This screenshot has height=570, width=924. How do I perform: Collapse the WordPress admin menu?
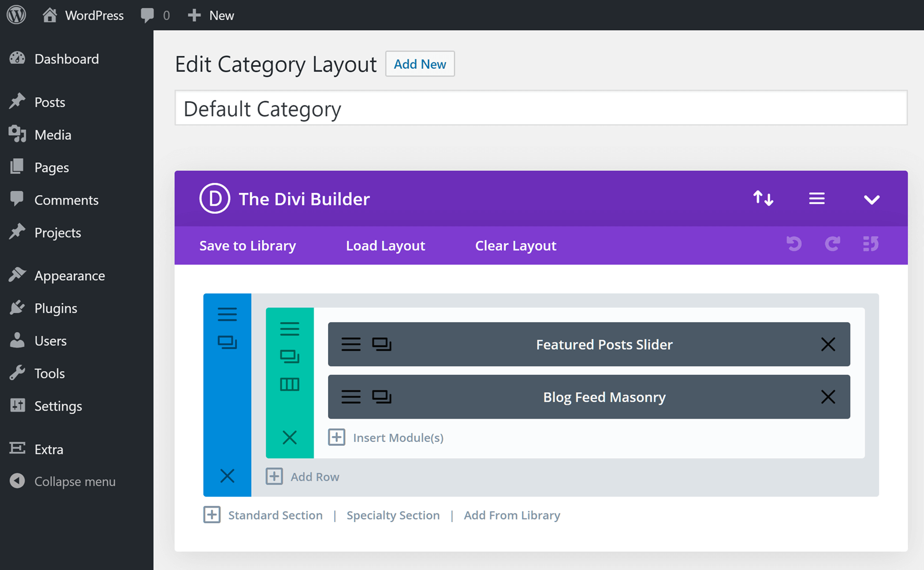coord(74,482)
